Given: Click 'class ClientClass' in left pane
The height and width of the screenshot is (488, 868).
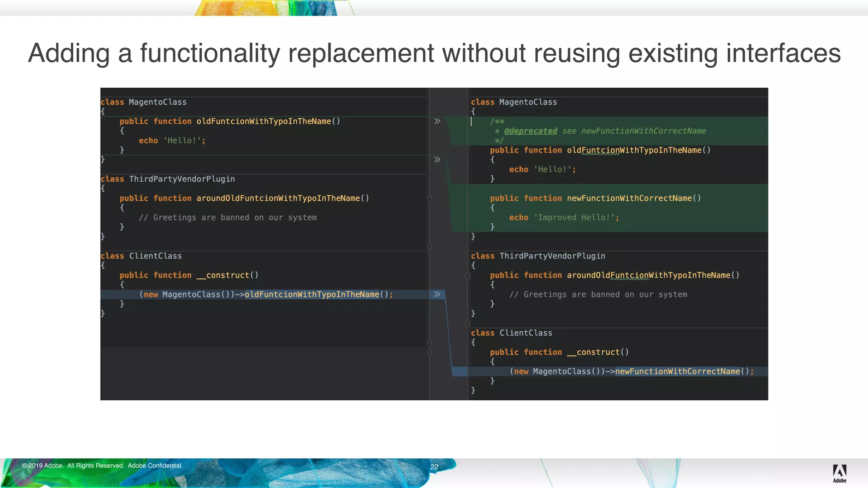Looking at the screenshot, I should [x=141, y=256].
